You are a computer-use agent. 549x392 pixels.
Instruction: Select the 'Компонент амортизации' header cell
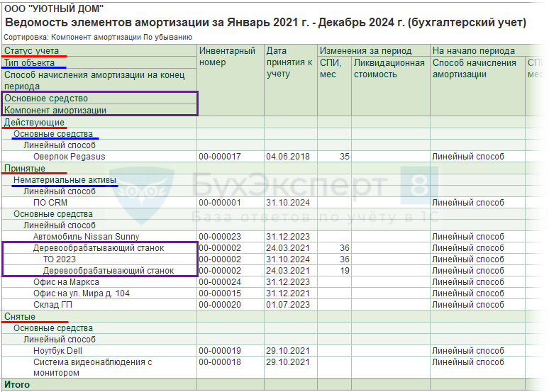click(99, 111)
